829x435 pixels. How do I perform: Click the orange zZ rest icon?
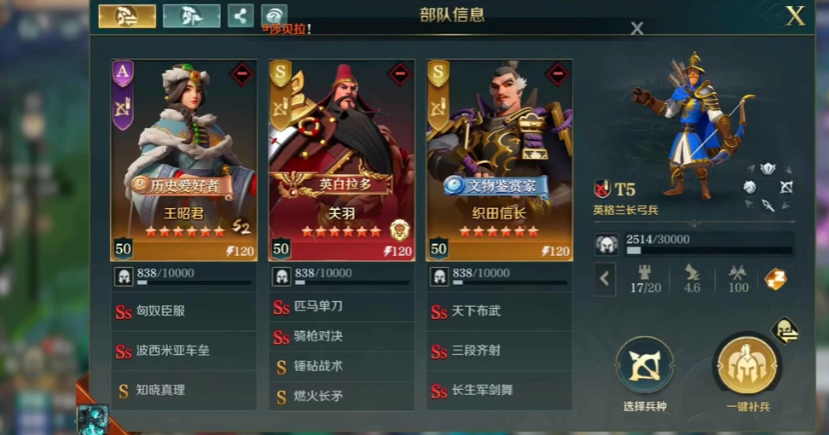click(776, 279)
